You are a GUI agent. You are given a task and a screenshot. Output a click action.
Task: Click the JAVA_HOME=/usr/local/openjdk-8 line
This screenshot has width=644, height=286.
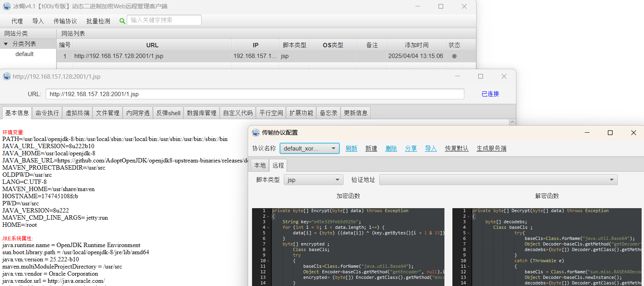[x=49, y=153]
